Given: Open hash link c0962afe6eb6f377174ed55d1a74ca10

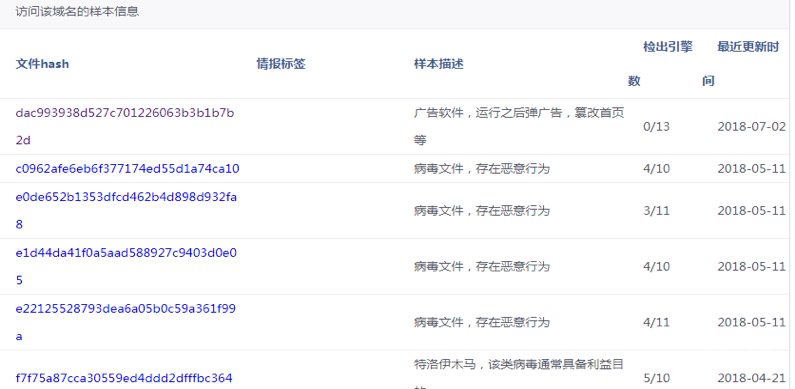Looking at the screenshot, I should tap(127, 168).
